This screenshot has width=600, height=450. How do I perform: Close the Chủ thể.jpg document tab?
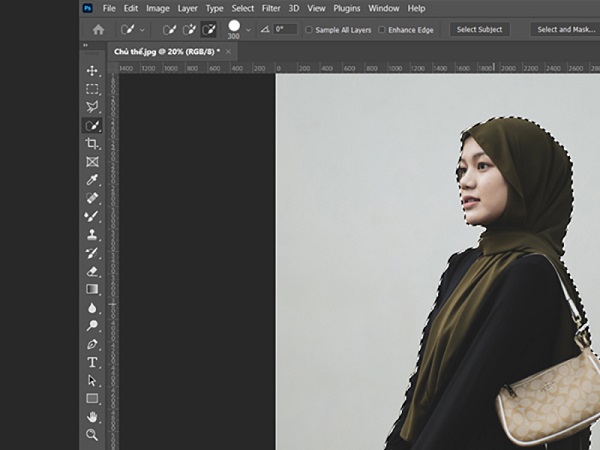[228, 52]
